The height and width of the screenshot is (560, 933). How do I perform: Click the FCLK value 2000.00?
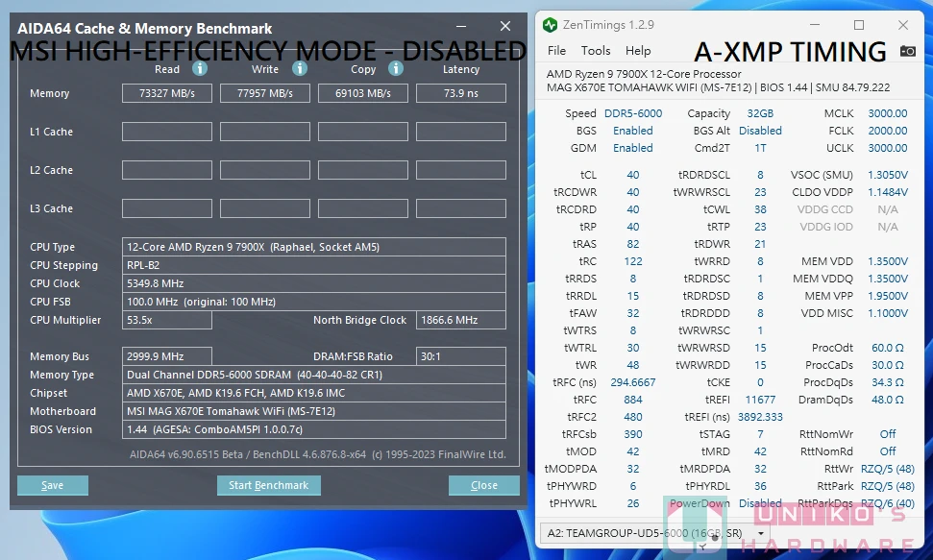888,131
